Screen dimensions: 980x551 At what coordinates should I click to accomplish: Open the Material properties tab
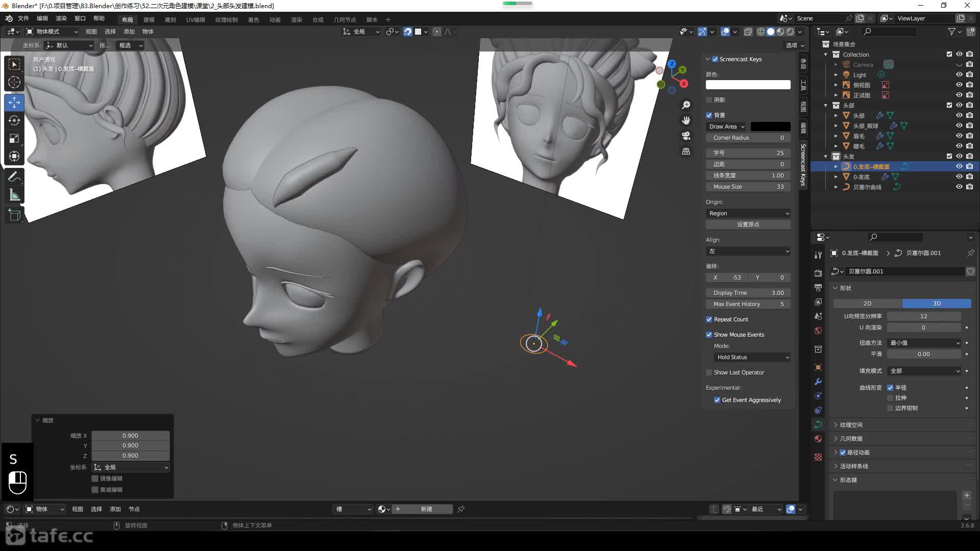coord(818,439)
